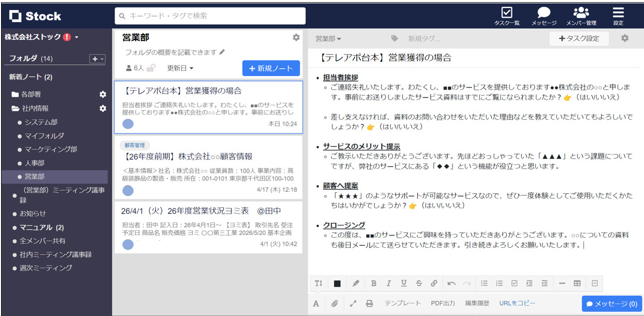
Task: Insert a table into the note
Action: pos(577,283)
